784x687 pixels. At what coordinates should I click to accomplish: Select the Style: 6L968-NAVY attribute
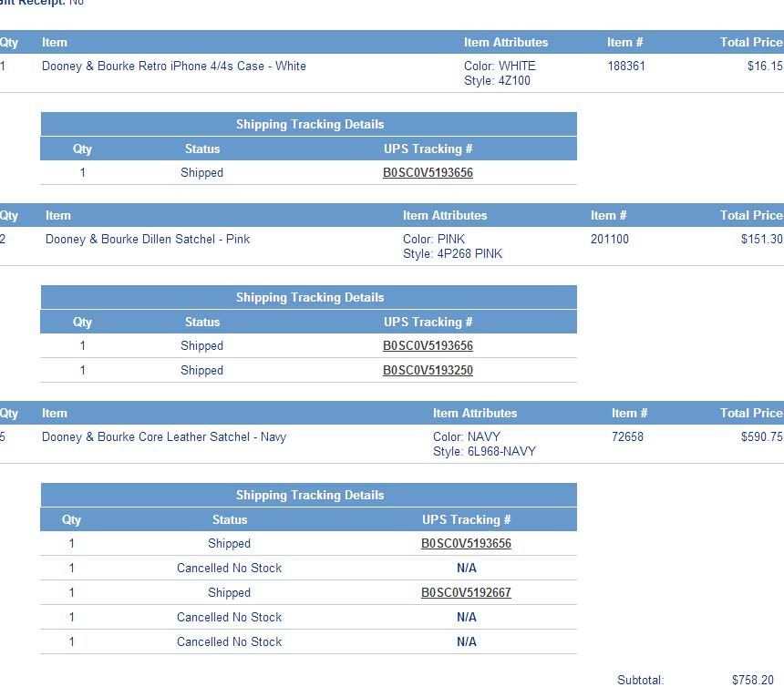484,452
